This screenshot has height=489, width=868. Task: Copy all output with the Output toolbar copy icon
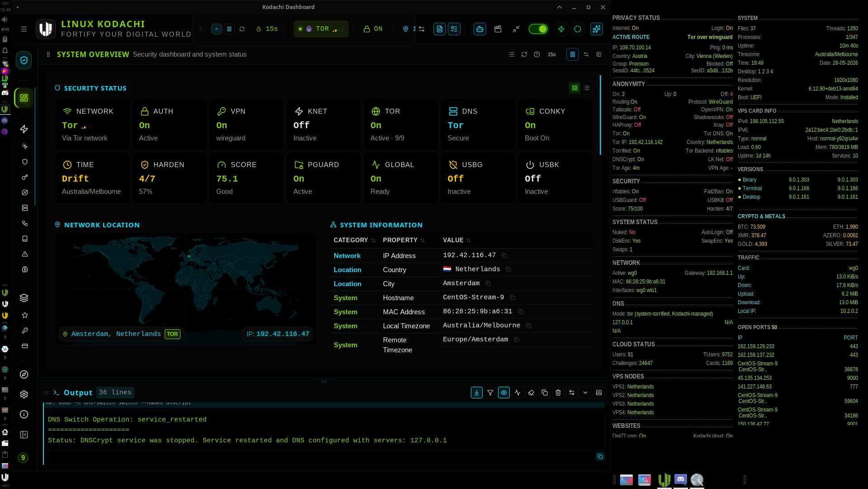[x=545, y=393]
